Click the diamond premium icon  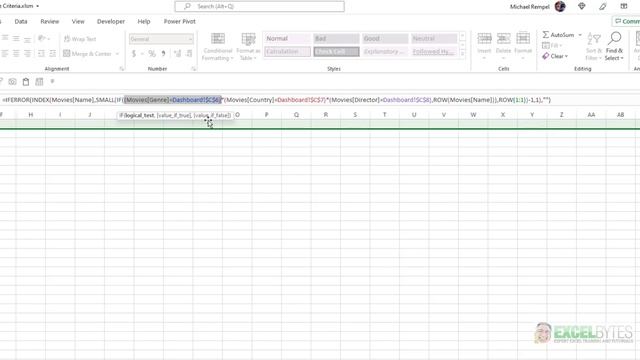[x=582, y=6]
